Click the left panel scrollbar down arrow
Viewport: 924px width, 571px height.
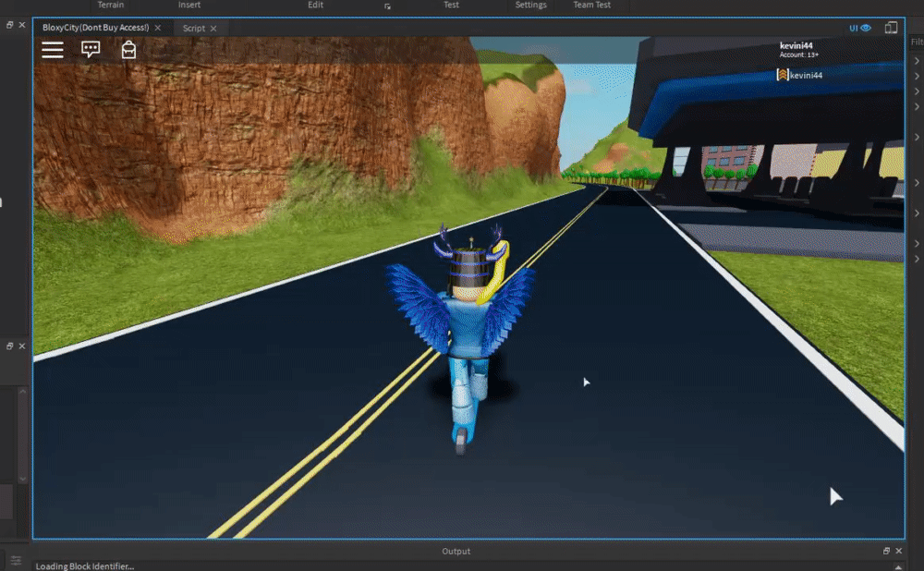click(x=22, y=480)
